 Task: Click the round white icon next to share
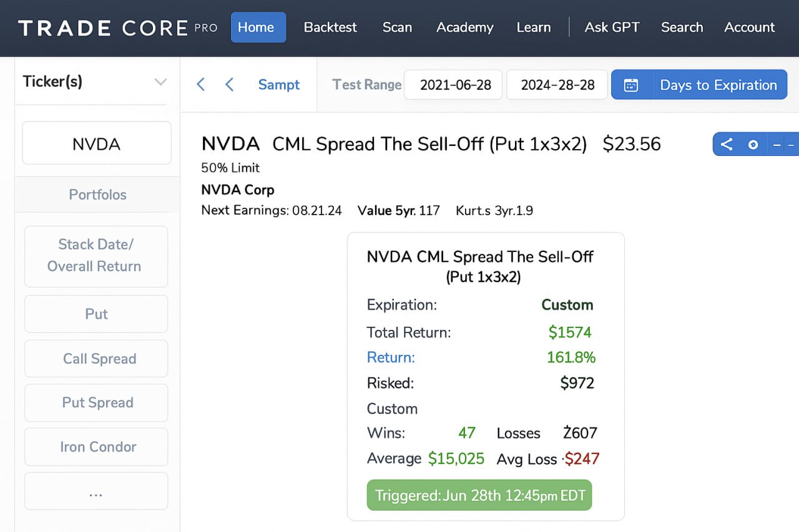click(753, 145)
